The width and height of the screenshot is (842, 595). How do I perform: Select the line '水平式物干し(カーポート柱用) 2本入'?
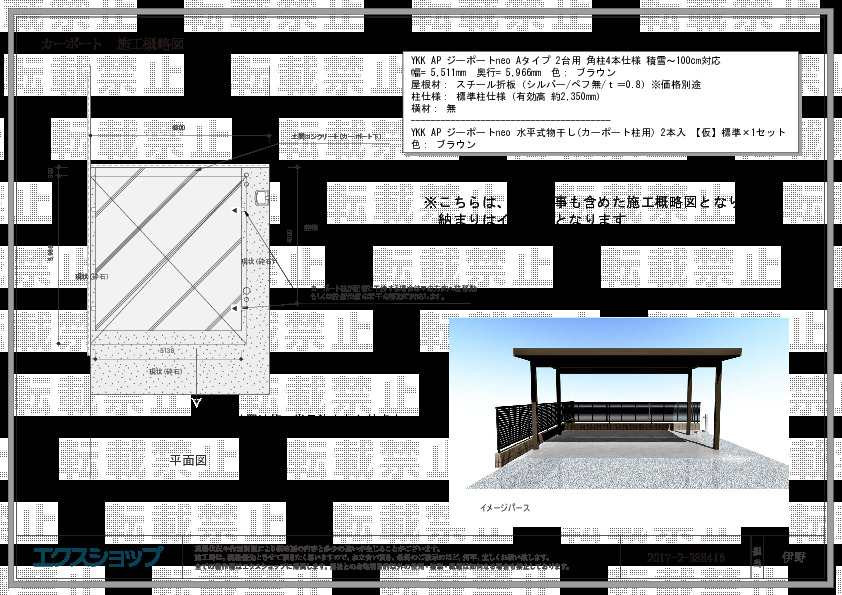(601, 132)
